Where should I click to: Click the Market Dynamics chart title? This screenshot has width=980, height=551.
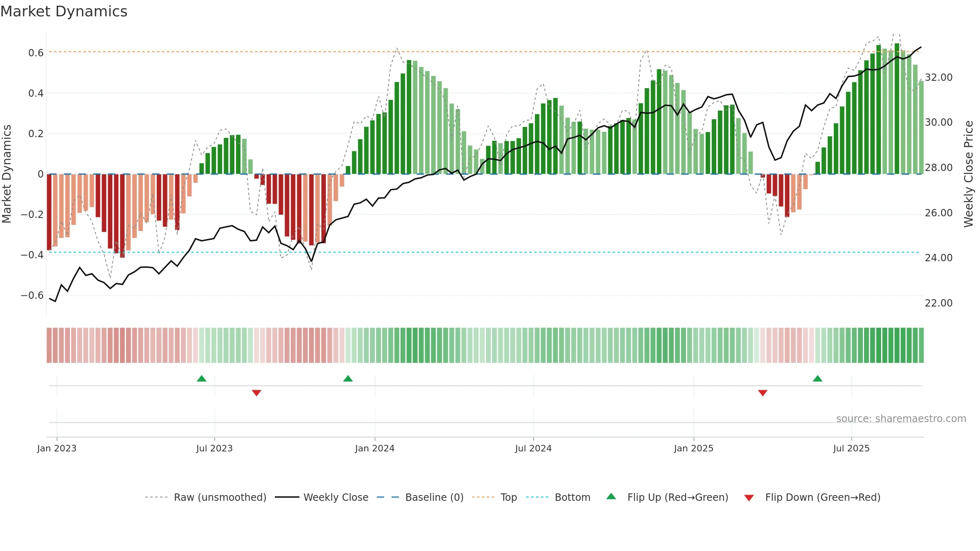coord(64,11)
